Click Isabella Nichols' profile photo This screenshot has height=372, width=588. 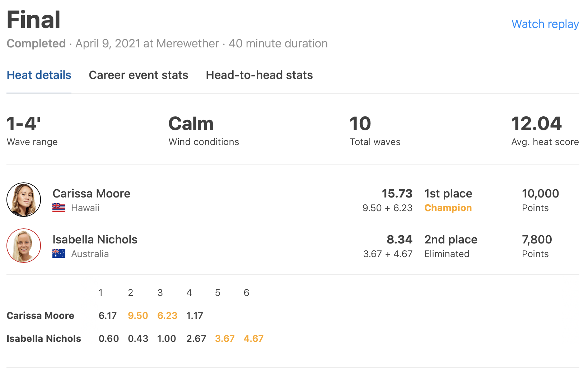(x=24, y=246)
